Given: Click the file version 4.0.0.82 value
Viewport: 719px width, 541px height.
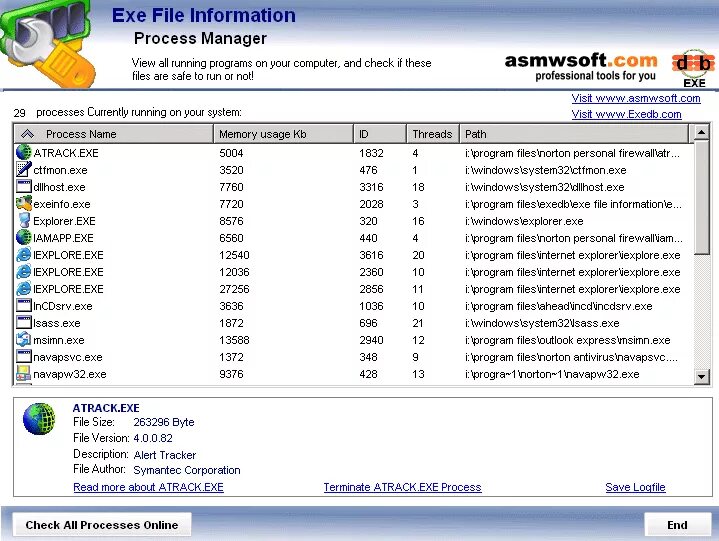Looking at the screenshot, I should (153, 438).
